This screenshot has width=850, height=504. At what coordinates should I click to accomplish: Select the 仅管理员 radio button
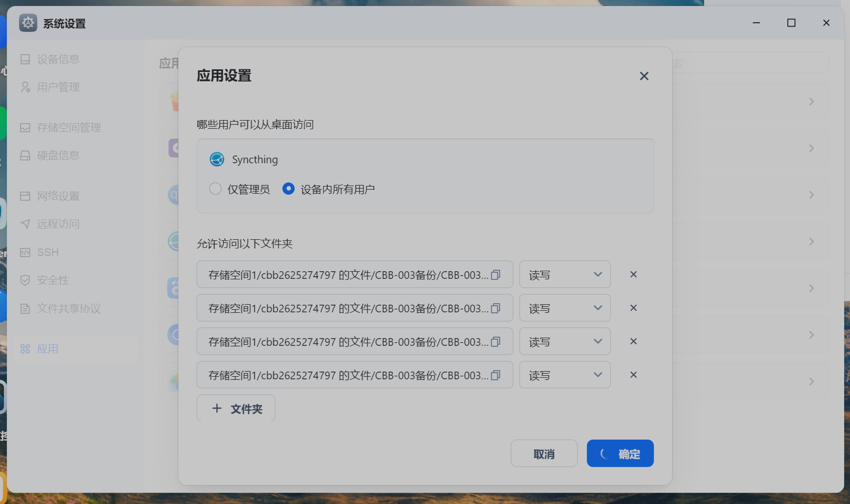[215, 188]
